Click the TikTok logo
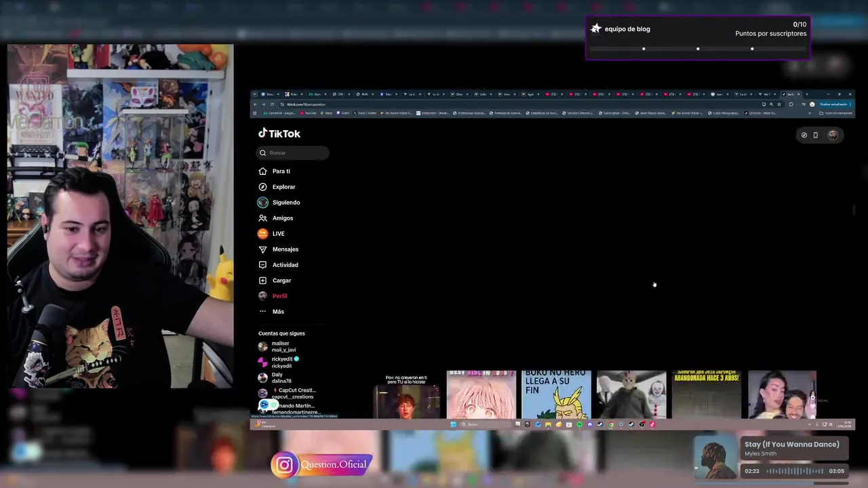The image size is (868, 488). click(x=279, y=134)
